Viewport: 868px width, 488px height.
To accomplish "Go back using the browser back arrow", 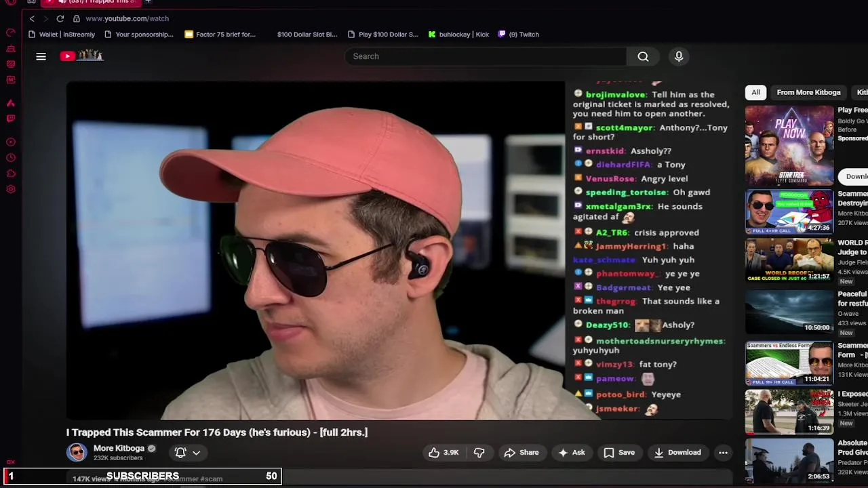I will [32, 18].
